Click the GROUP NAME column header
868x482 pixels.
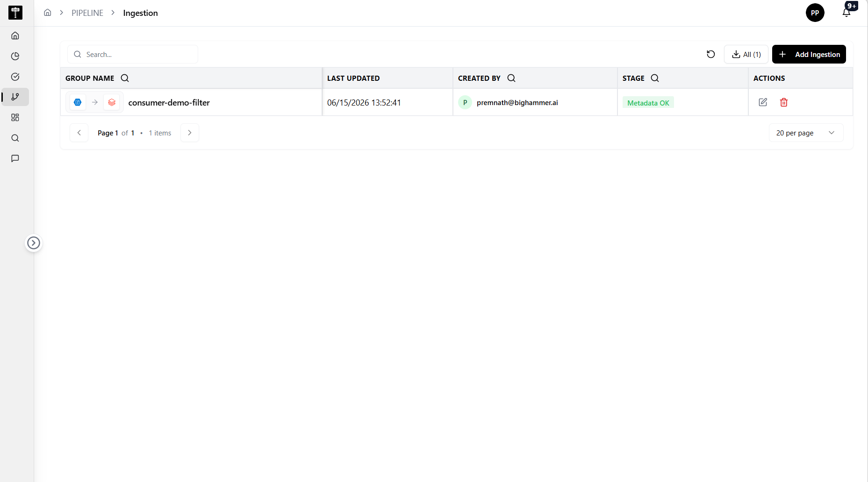pyautogui.click(x=90, y=78)
